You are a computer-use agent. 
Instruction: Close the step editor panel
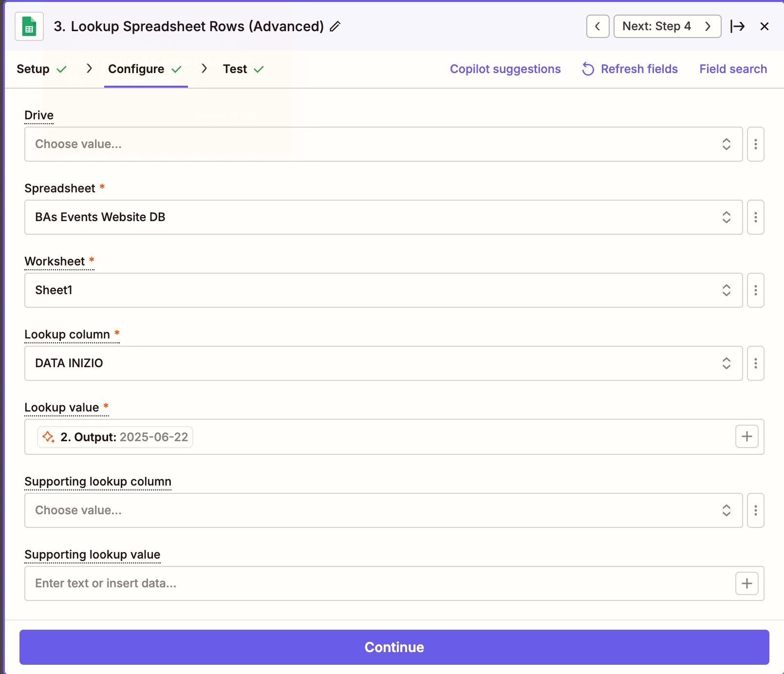765,26
